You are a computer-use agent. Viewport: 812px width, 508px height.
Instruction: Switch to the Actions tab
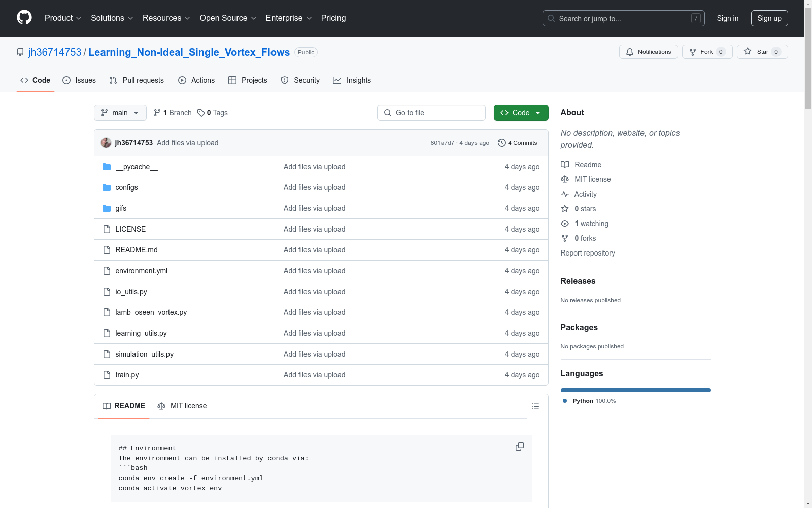click(196, 80)
